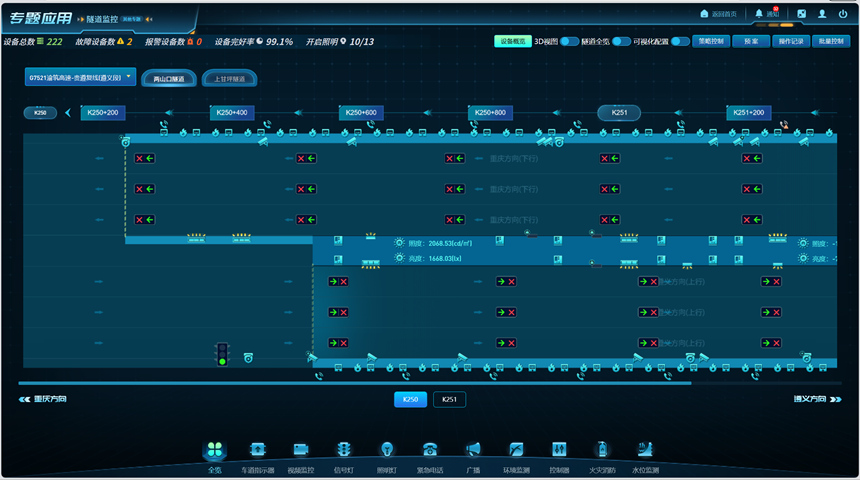Select the top-lane indicator under K250+200
860x480 pixels.
point(145,159)
